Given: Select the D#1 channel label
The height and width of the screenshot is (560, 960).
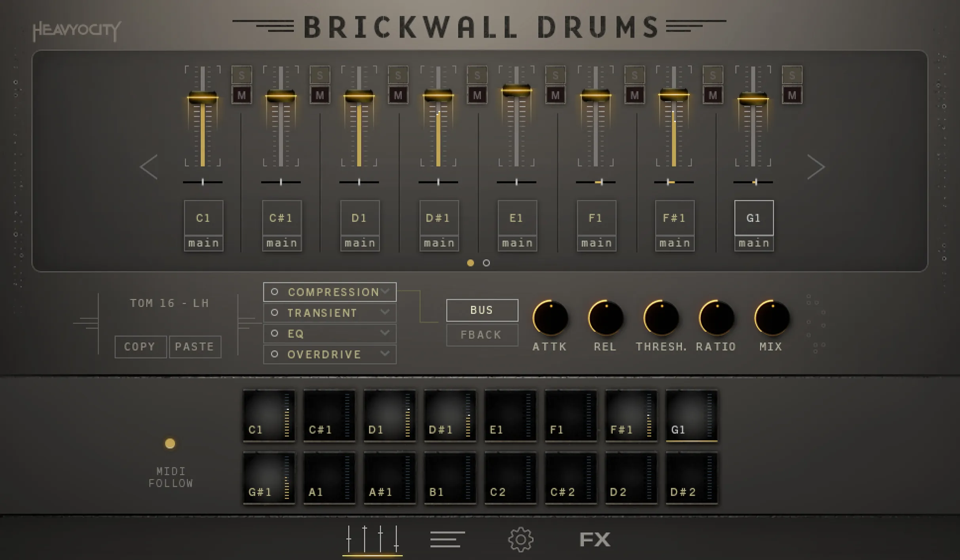Looking at the screenshot, I should point(439,218).
